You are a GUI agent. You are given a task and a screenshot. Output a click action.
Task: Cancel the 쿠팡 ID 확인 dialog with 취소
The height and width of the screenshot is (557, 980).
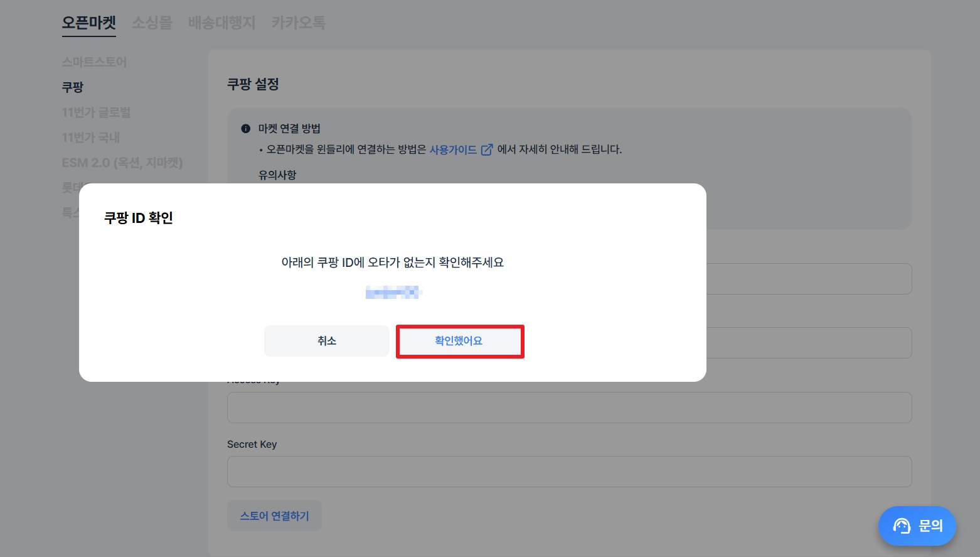pyautogui.click(x=327, y=341)
